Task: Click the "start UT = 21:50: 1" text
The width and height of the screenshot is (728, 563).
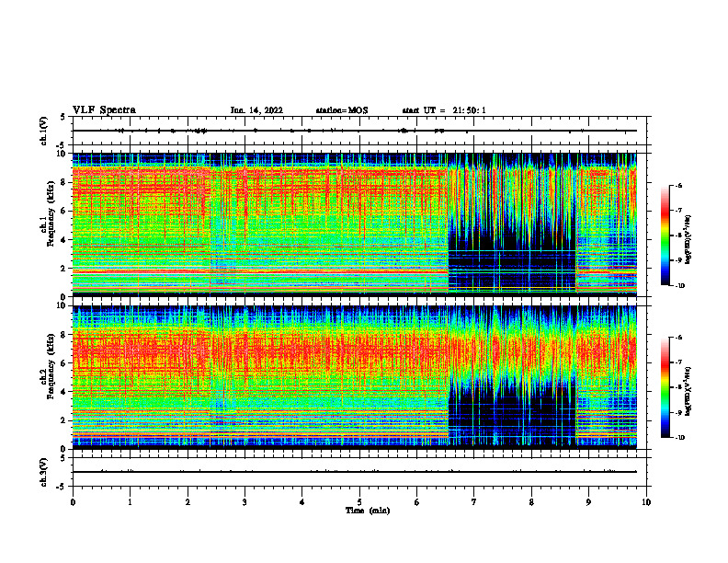Action: click(x=444, y=110)
